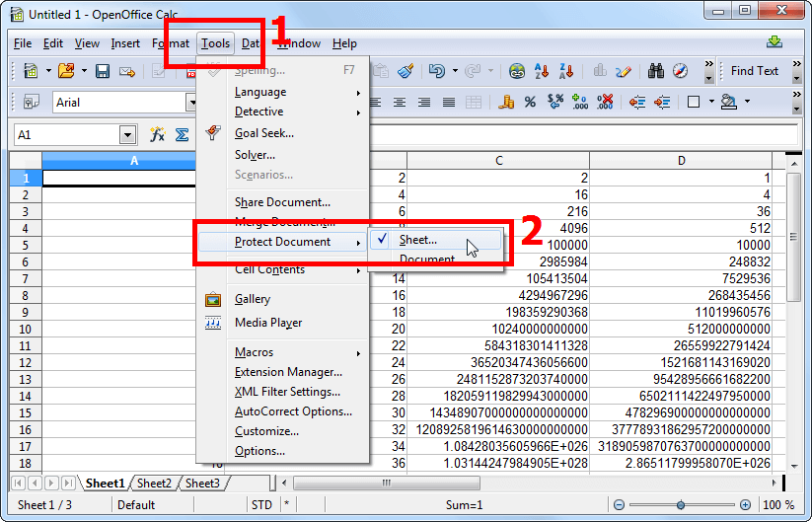The height and width of the screenshot is (522, 812).
Task: Click the Navigator compass icon
Action: tap(680, 71)
